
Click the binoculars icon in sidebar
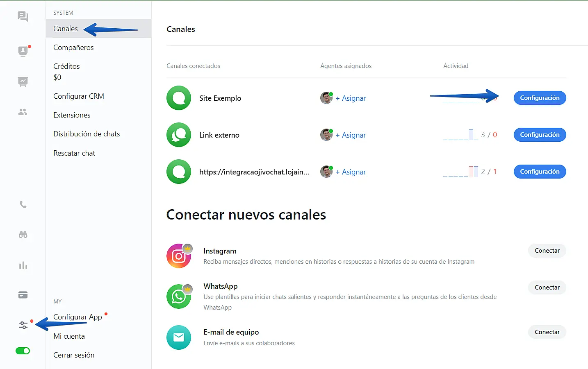click(x=23, y=235)
